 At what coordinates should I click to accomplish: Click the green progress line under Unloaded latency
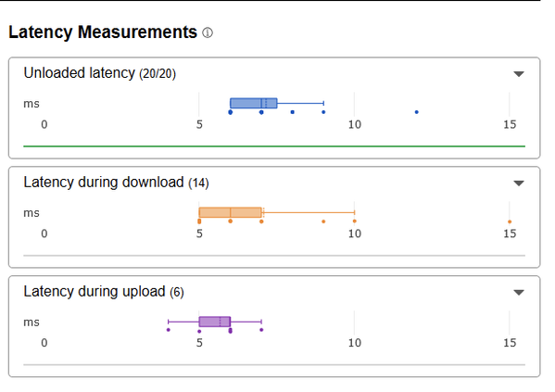[x=274, y=145]
